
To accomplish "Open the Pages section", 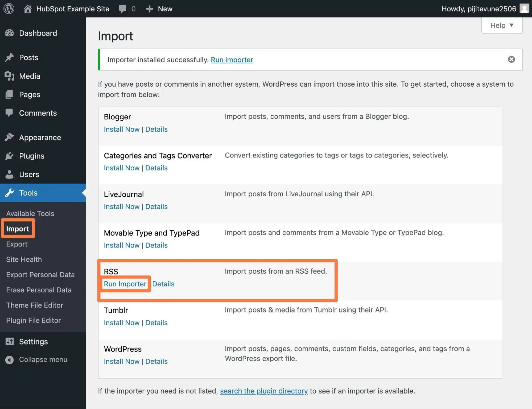I will pyautogui.click(x=29, y=95).
